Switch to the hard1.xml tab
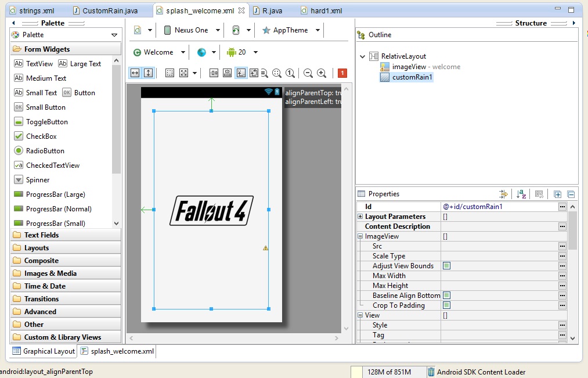The width and height of the screenshot is (588, 378). pyautogui.click(x=322, y=11)
